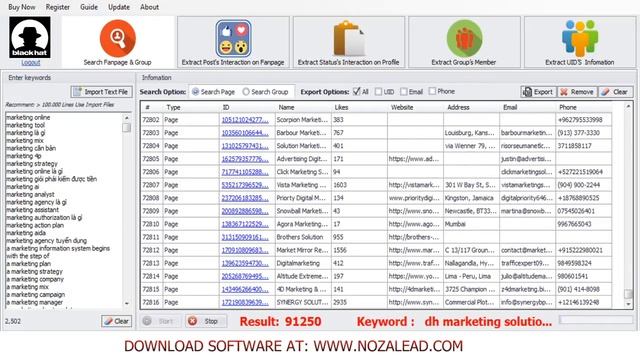This screenshot has height=360, width=640.
Task: Open ID link in row 72813
Action: point(245,264)
